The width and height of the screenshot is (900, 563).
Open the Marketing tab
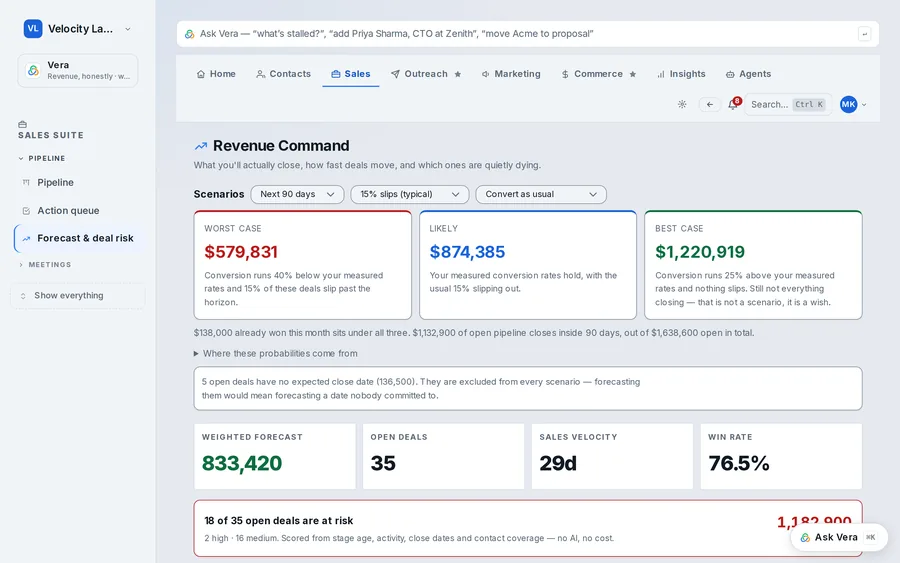point(511,74)
